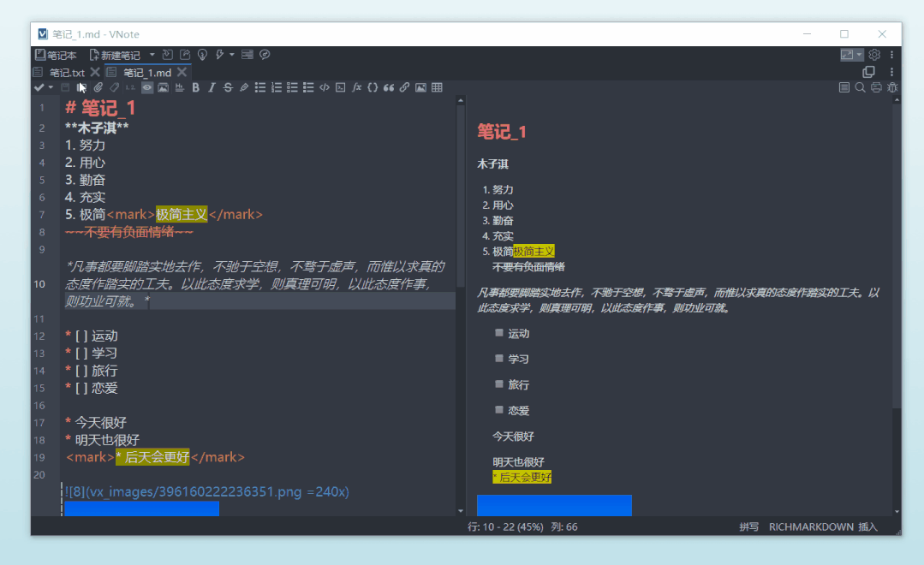Screen dimensions: 924x565
Task: Click the list-panel icon beside lightning dropdown
Action: click(x=247, y=55)
